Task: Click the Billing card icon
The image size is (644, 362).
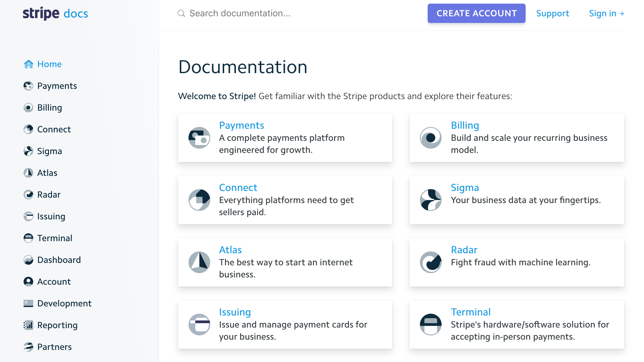Action: point(431,138)
